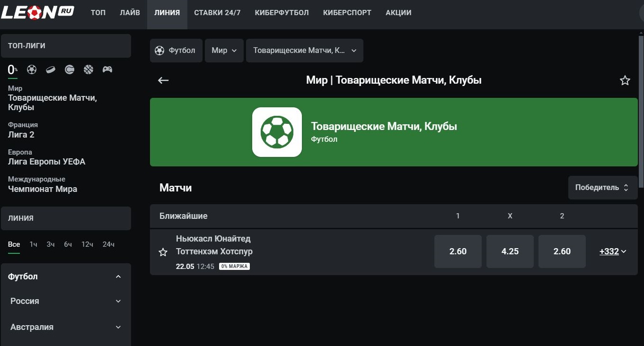
Task: Select the gamepad esports icon in Top Leagues
Action: (x=107, y=69)
